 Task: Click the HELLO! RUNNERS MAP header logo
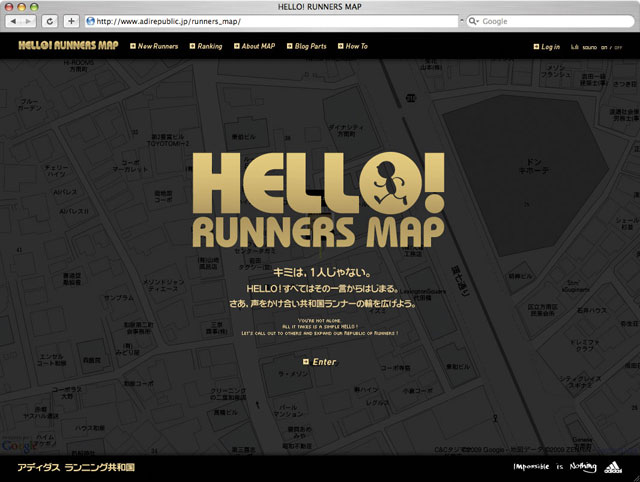pos(68,45)
